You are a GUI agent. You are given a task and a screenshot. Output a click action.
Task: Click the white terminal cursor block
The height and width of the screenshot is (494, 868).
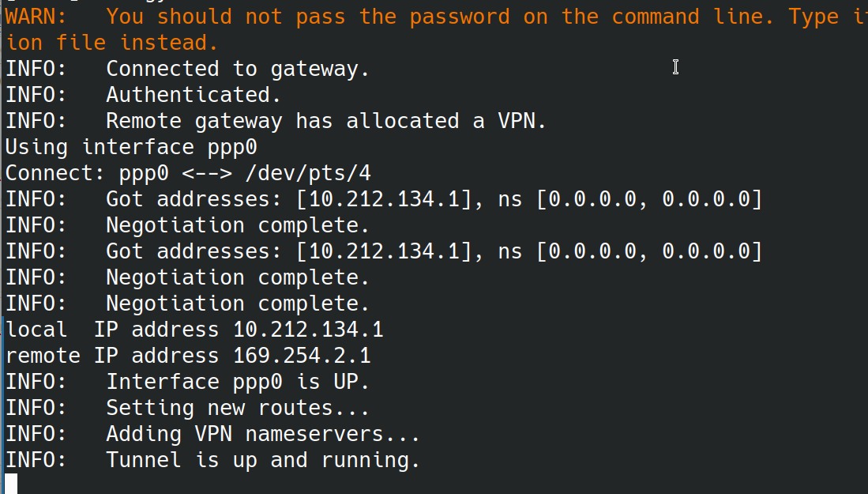pyautogui.click(x=11, y=484)
